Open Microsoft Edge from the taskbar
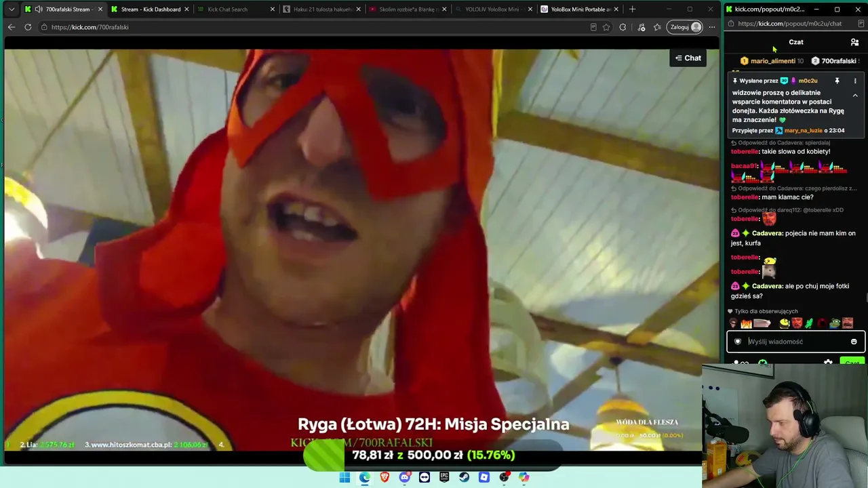868x488 pixels. pos(365,477)
